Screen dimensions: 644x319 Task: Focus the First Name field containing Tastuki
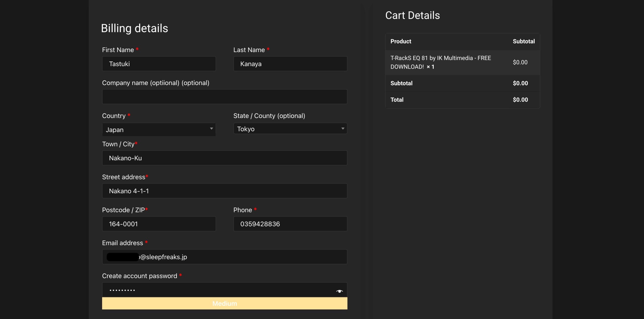pyautogui.click(x=159, y=64)
